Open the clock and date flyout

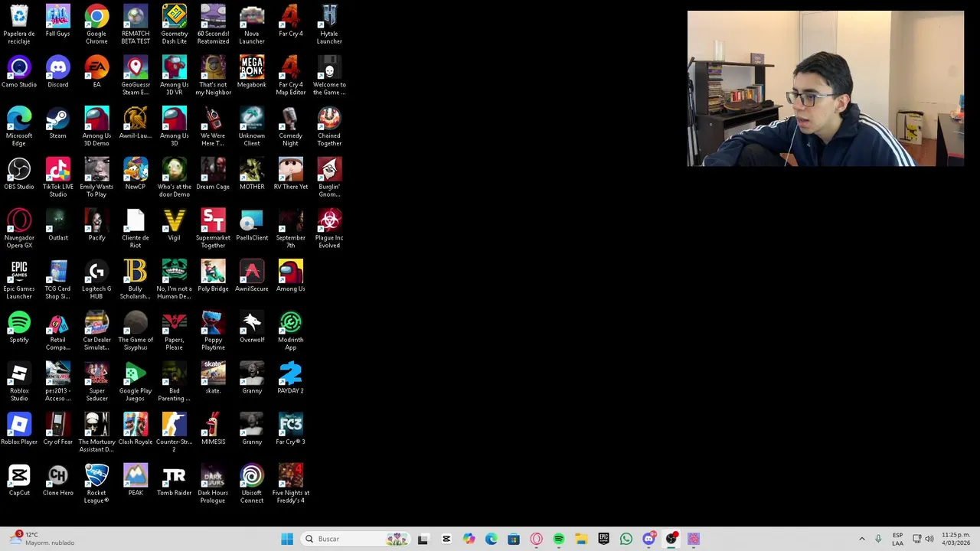956,539
